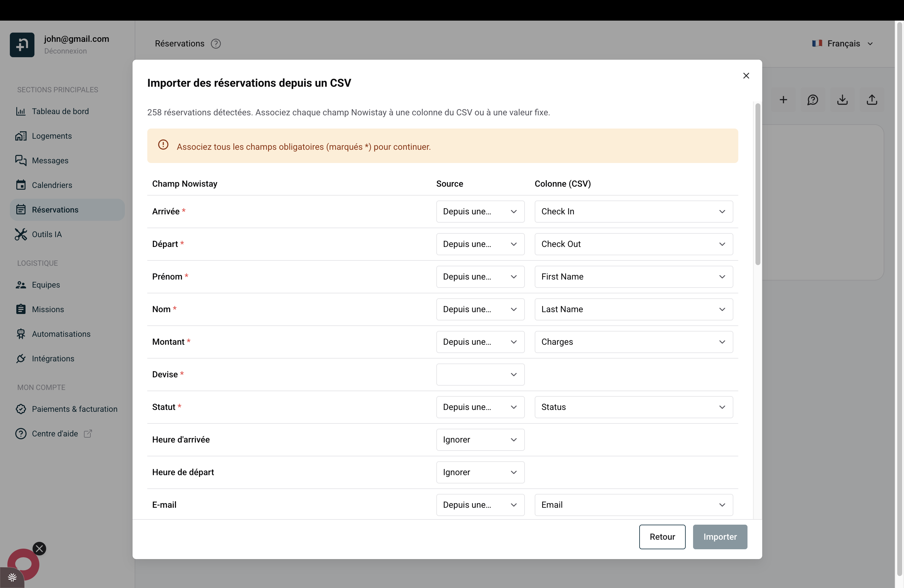
Task: Open Source dropdown for Statut
Action: coord(480,407)
